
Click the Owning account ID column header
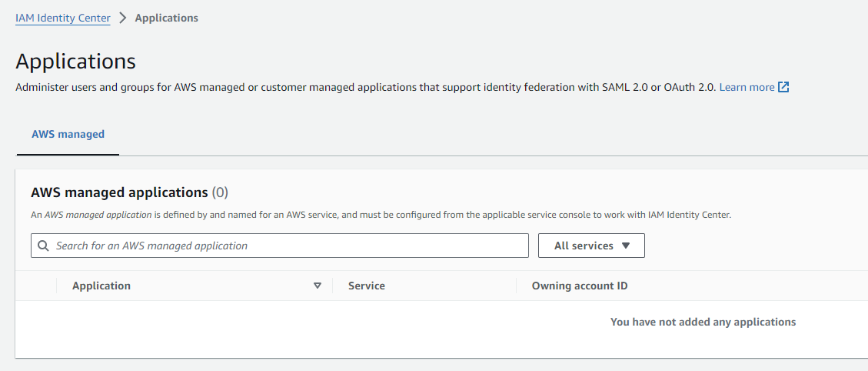point(579,286)
